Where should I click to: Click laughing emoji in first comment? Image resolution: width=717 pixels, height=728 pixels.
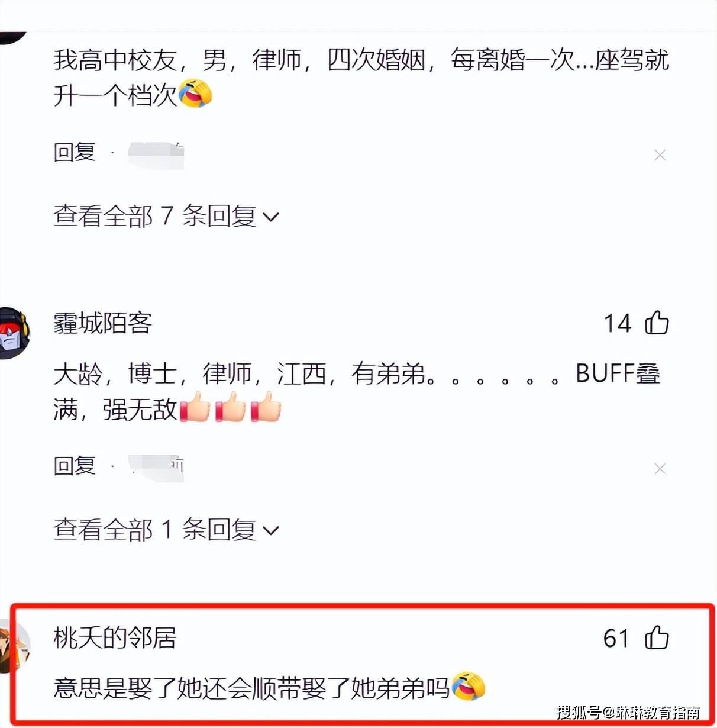click(195, 94)
